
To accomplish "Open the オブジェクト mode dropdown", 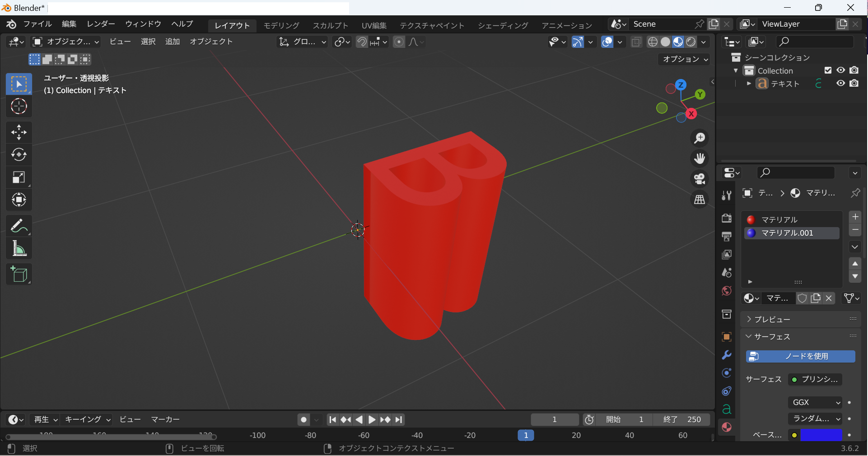I will [66, 42].
